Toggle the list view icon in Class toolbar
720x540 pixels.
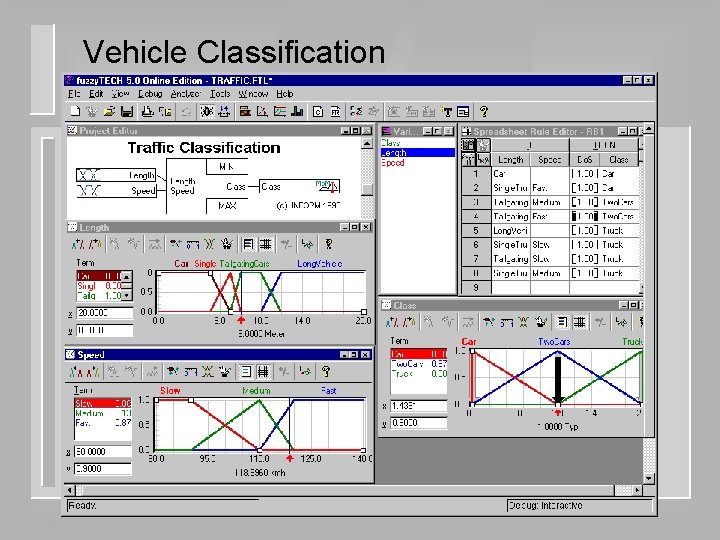[562, 322]
